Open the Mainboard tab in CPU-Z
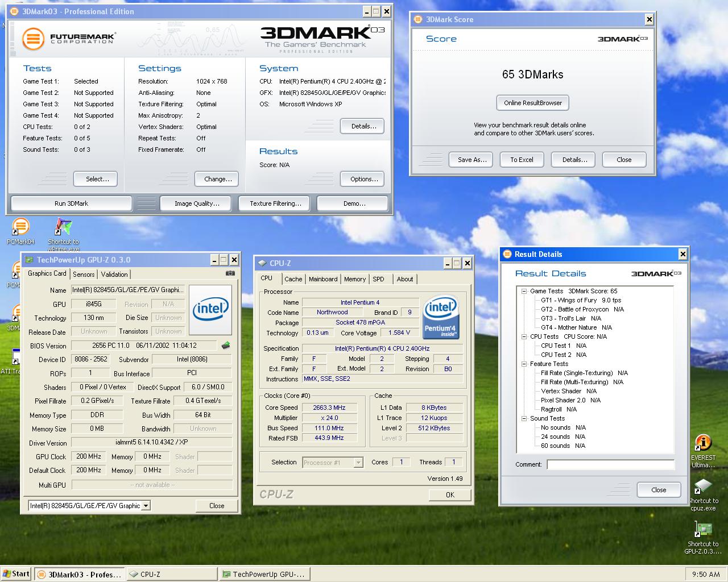 (323, 279)
